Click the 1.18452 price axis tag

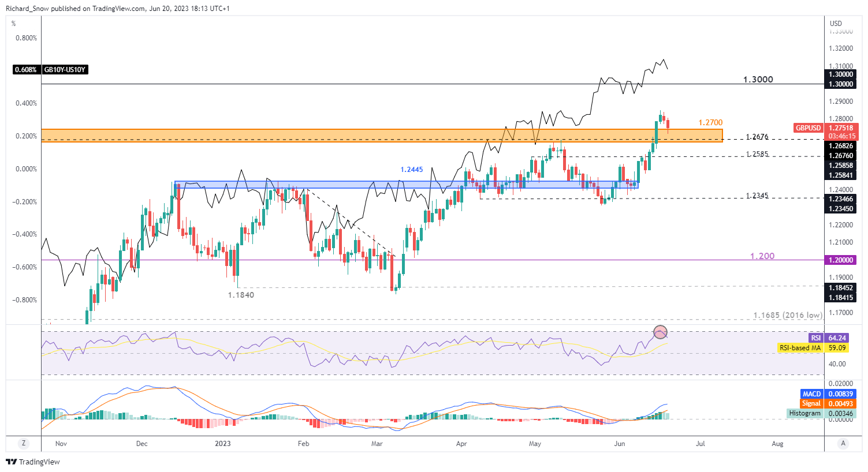pos(841,288)
